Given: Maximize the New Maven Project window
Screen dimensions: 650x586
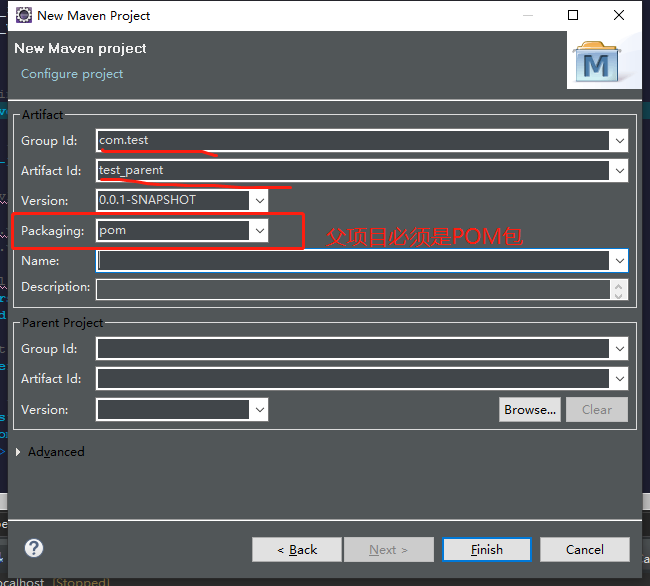Looking at the screenshot, I should click(x=573, y=15).
